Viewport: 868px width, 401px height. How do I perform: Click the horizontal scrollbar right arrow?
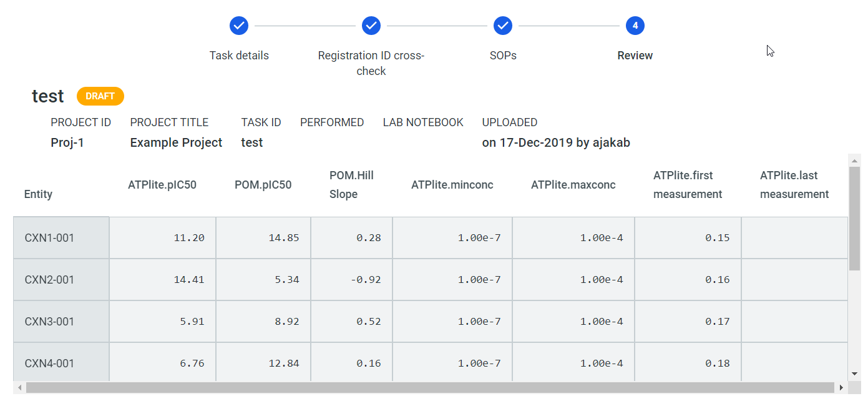tap(841, 388)
